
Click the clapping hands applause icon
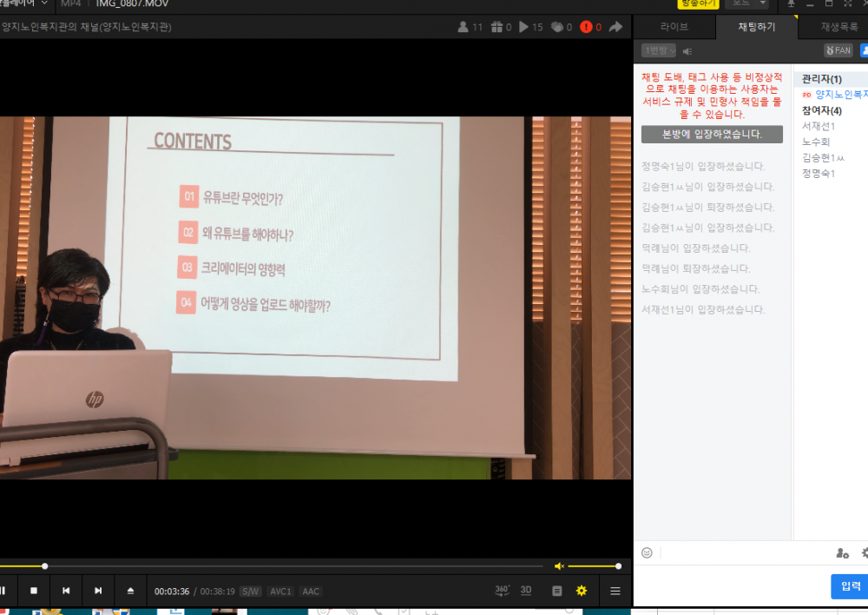[557, 27]
